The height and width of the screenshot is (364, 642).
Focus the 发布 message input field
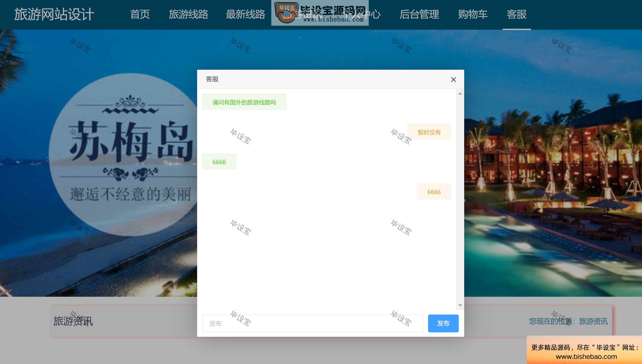[313, 323]
